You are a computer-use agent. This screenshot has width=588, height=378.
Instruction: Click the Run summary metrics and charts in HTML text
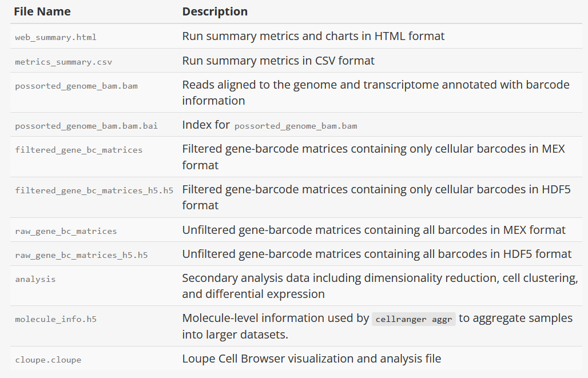point(313,36)
